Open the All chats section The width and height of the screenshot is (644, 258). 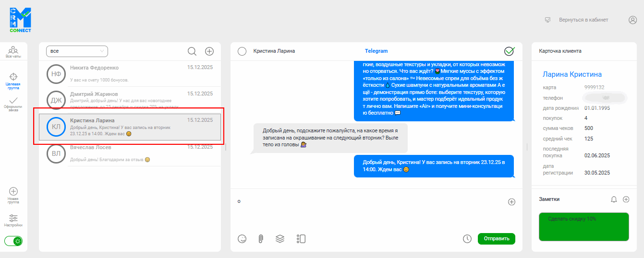[x=13, y=52]
